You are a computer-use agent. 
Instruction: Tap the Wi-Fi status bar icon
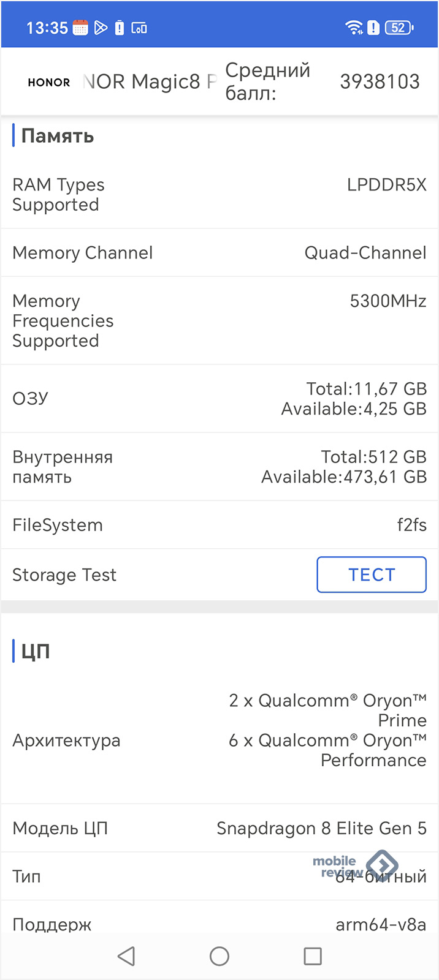point(354,28)
